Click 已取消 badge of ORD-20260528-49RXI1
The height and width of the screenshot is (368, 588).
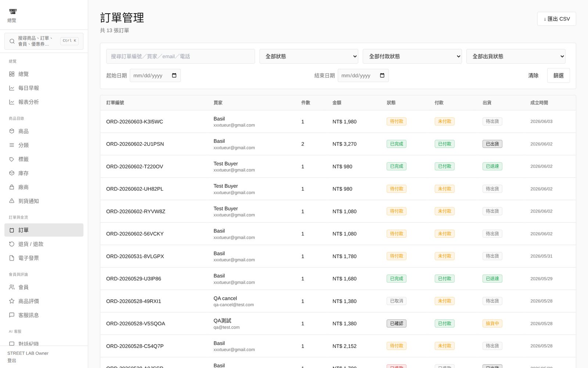[396, 301]
